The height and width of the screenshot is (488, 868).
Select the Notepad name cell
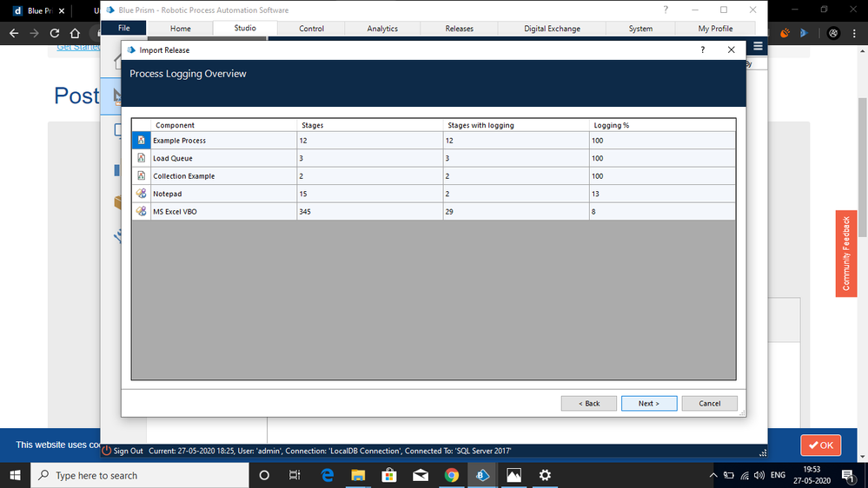[223, 194]
